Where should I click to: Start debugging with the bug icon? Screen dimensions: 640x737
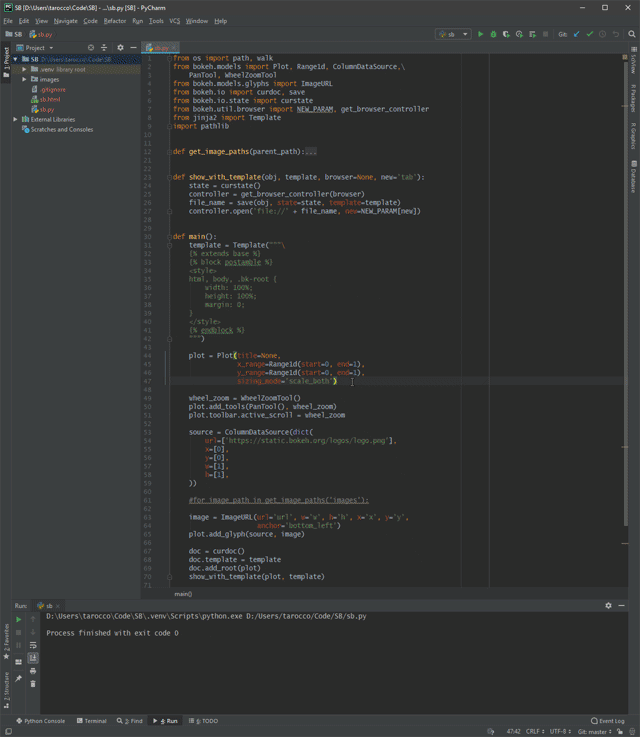[x=493, y=34]
